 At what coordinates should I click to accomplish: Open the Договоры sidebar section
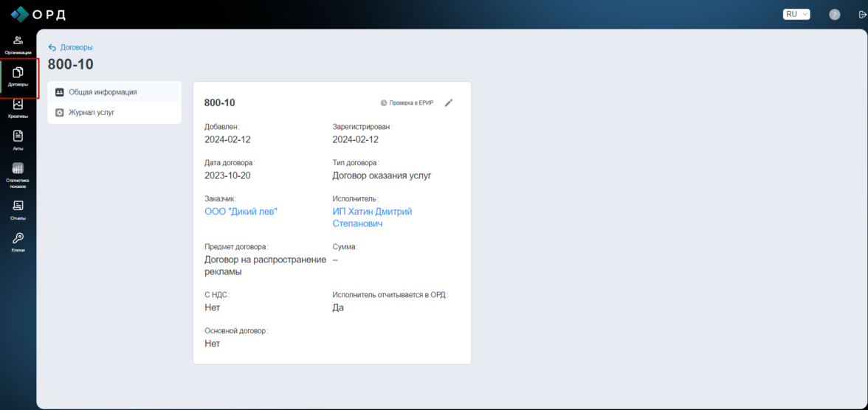coord(18,78)
